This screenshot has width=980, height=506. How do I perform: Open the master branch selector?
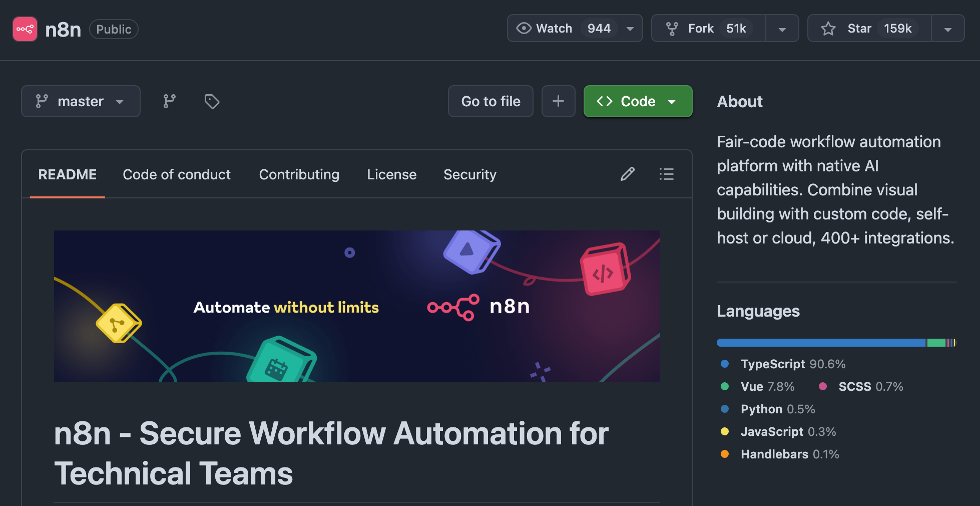click(x=81, y=101)
